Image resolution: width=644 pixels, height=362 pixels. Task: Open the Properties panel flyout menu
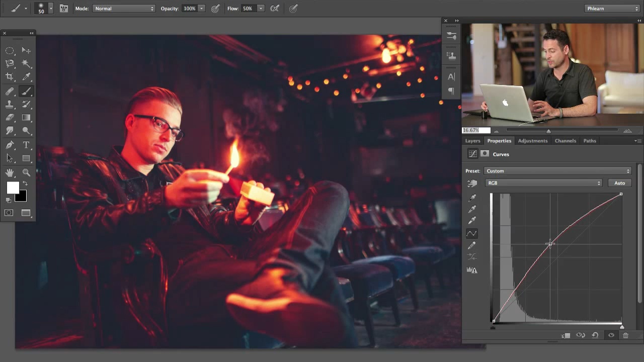[637, 141]
